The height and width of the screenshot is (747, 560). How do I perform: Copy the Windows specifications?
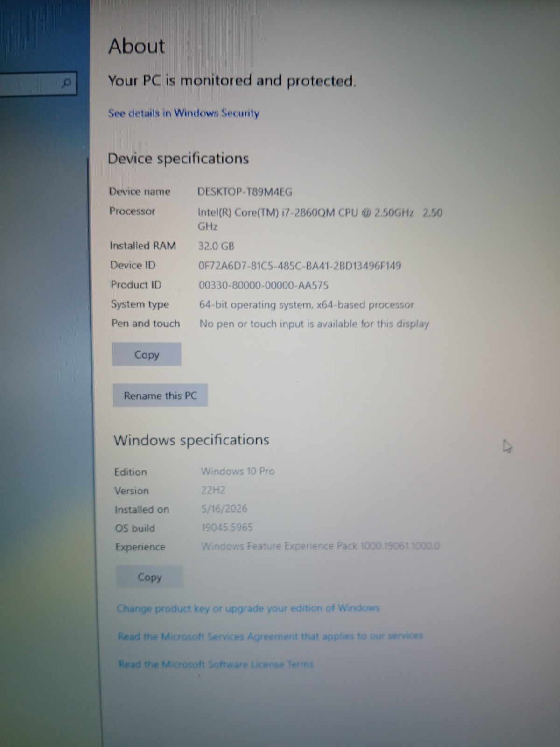click(149, 577)
